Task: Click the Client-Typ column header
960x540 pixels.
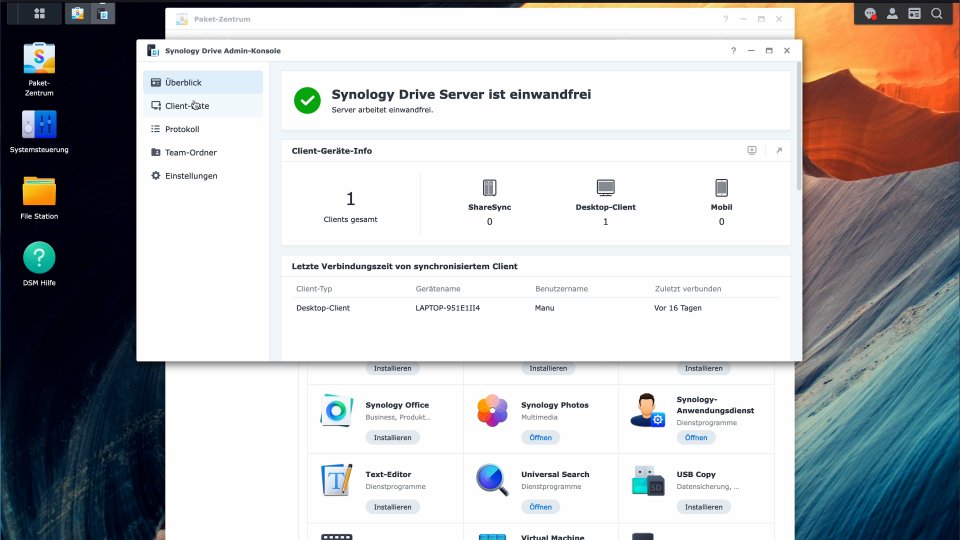Action: (314, 289)
